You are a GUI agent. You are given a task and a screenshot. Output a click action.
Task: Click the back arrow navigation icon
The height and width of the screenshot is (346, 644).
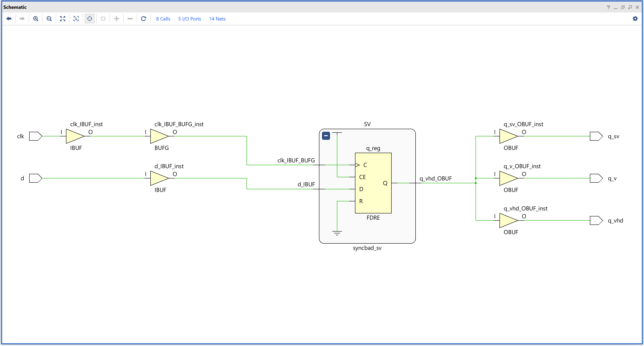pos(9,19)
